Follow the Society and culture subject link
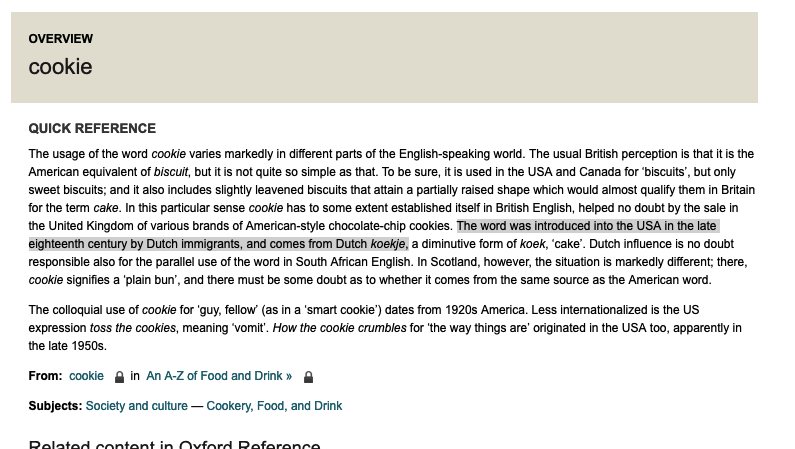795x449 pixels. click(x=136, y=406)
